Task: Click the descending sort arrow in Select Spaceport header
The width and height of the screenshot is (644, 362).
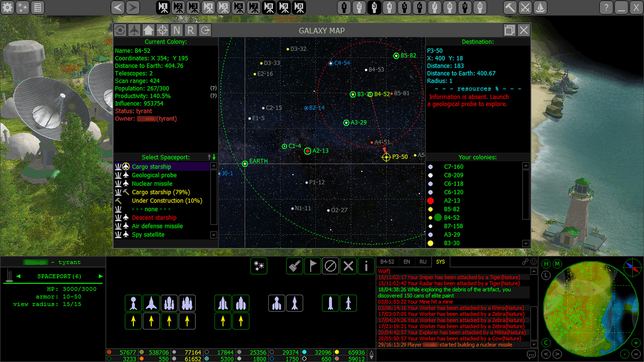Action: coord(214,157)
